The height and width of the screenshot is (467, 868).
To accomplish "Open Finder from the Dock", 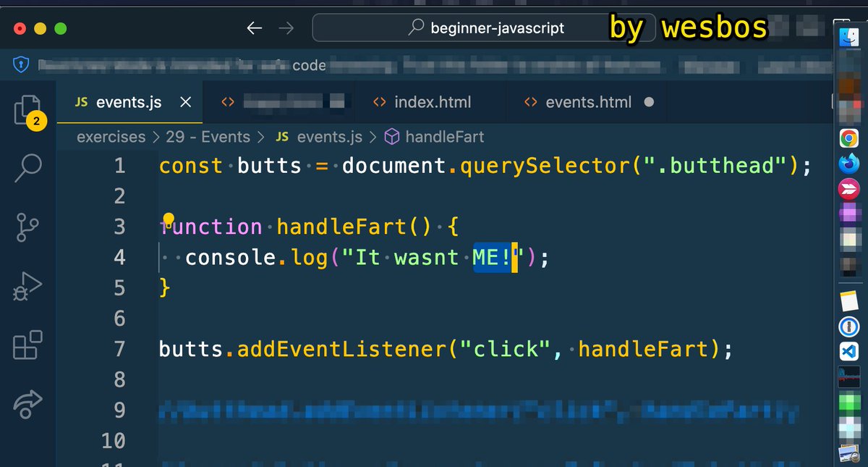I will (848, 38).
